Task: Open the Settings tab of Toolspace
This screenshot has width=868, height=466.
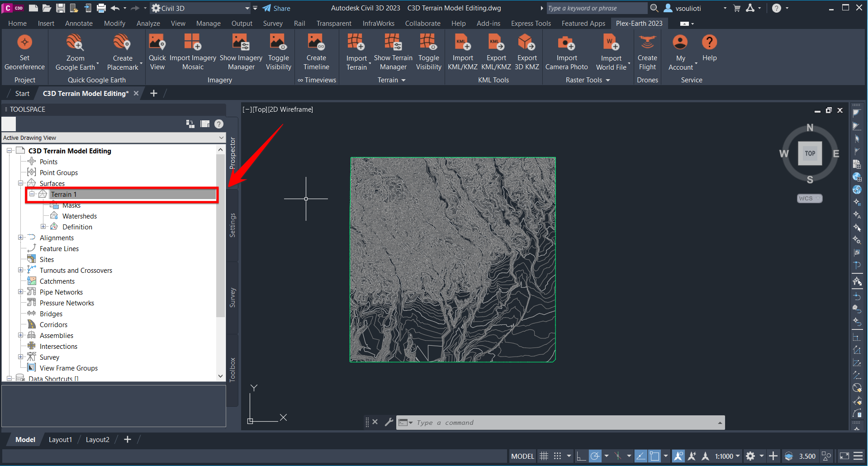Action: (x=232, y=225)
